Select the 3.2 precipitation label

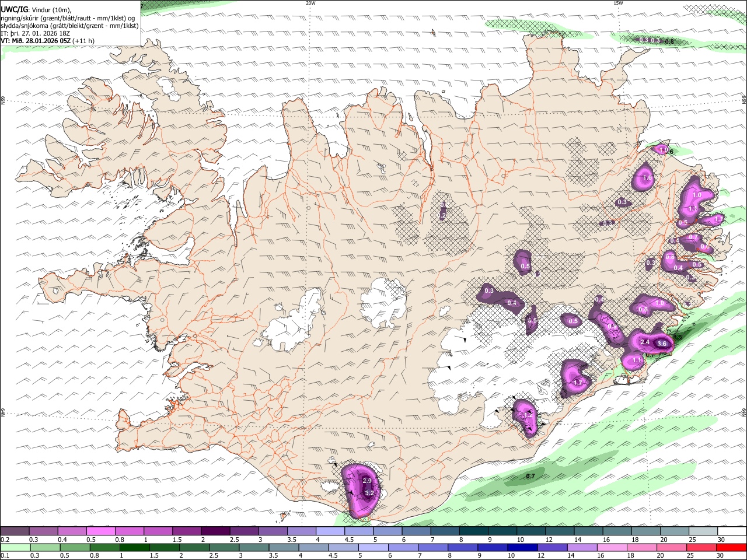click(x=369, y=494)
